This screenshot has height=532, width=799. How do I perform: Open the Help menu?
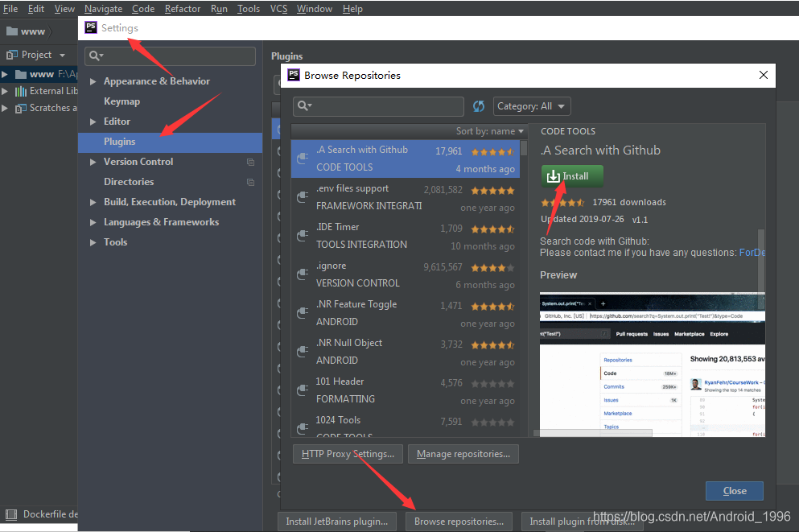[352, 9]
